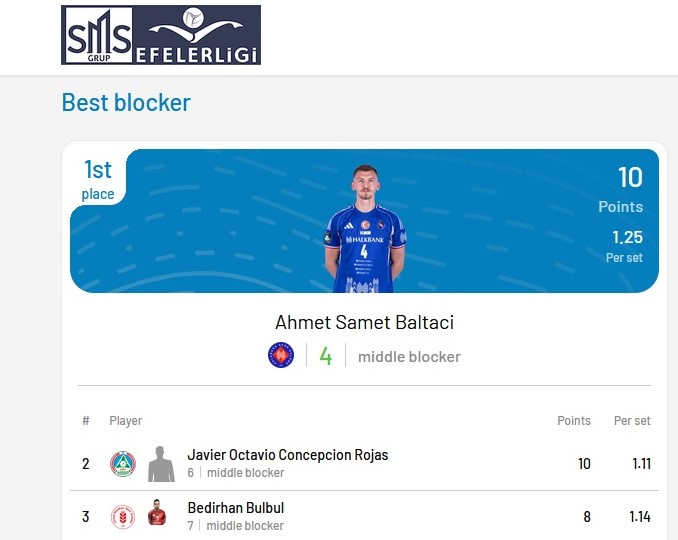This screenshot has height=540, width=678.
Task: Open Javier Octavio Concepcion Rojas's profile
Action: pyautogui.click(x=288, y=455)
